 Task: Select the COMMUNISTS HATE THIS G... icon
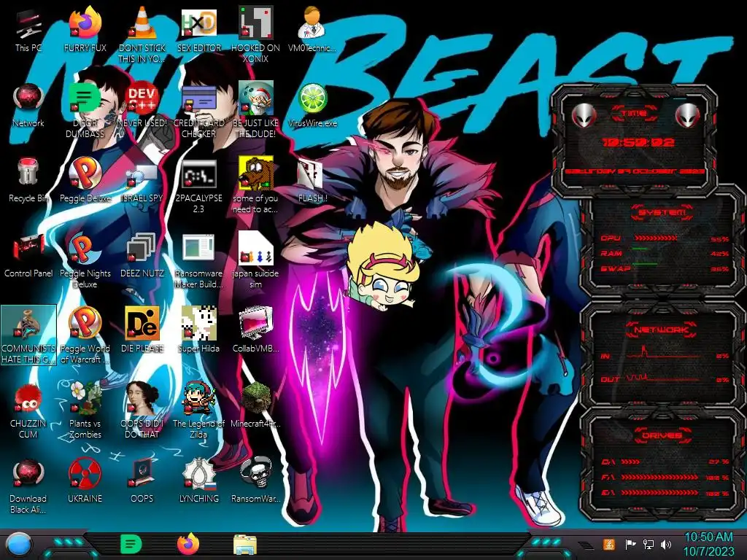pyautogui.click(x=28, y=335)
